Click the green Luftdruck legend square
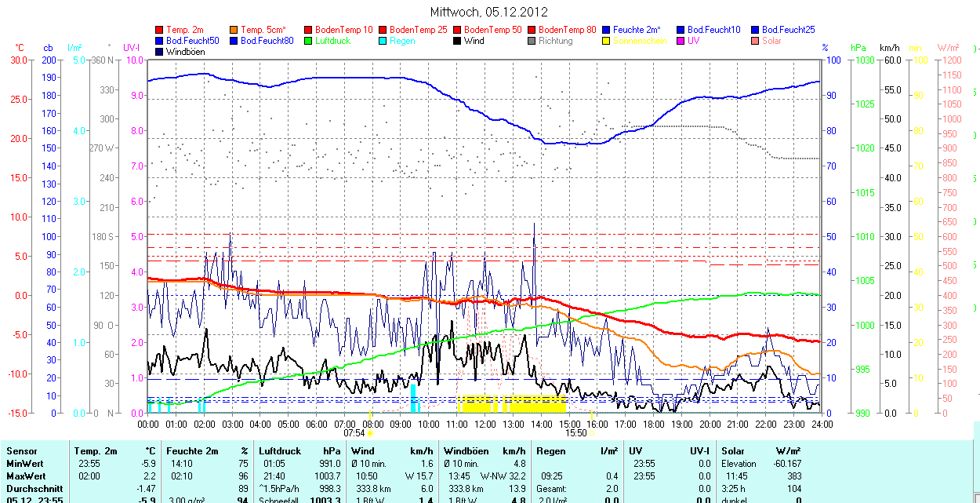The width and height of the screenshot is (980, 503). click(309, 41)
